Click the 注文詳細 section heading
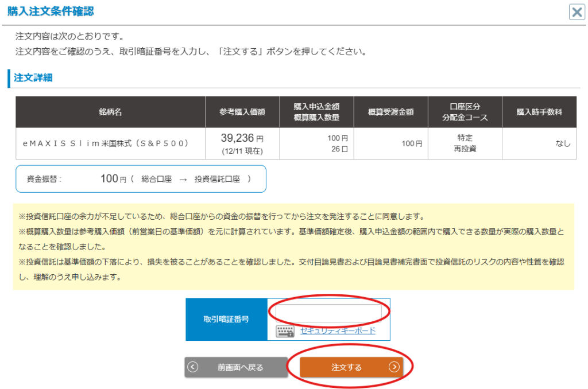 33,77
